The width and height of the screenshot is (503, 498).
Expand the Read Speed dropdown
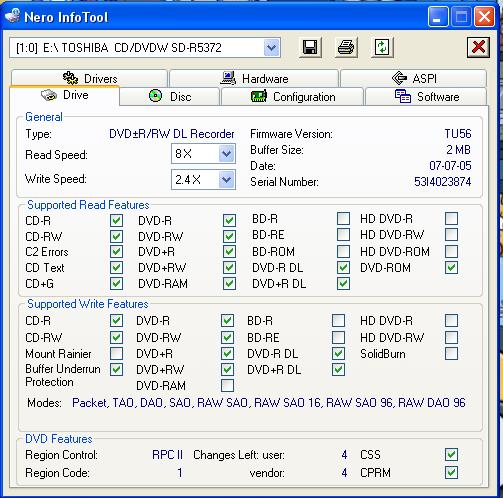click(x=227, y=154)
